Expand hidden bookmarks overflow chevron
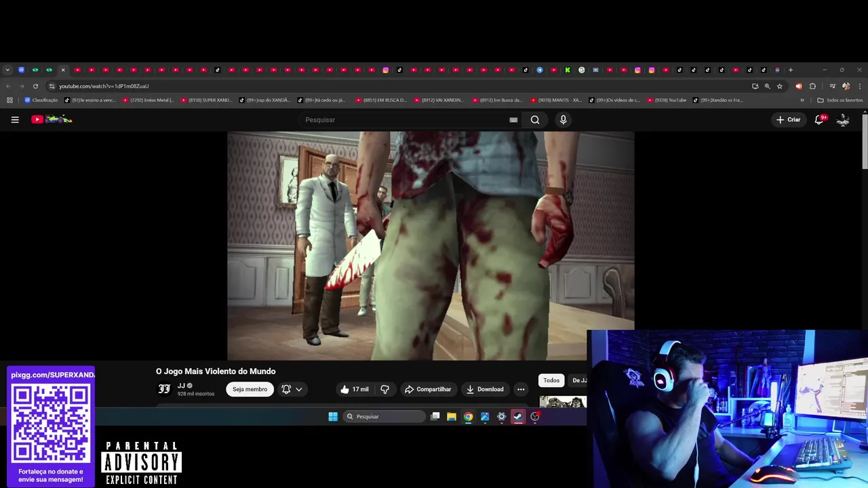868x488 pixels. point(802,100)
